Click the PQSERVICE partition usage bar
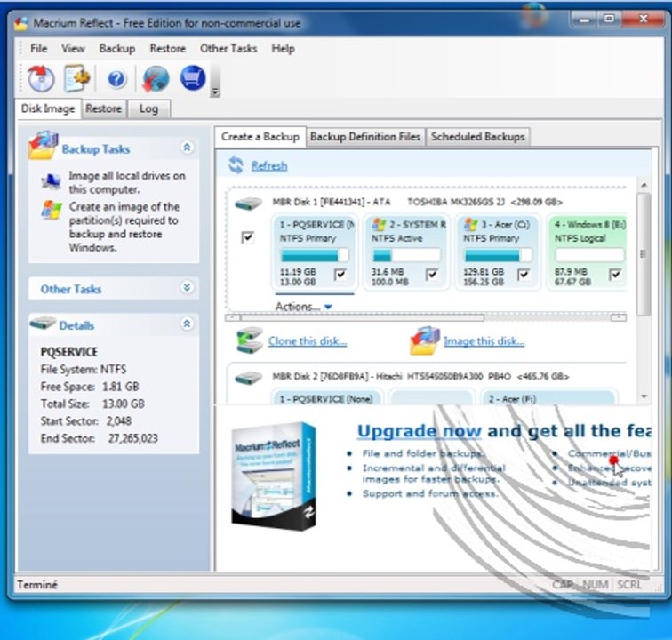Image resolution: width=672 pixels, height=640 pixels. tap(315, 255)
